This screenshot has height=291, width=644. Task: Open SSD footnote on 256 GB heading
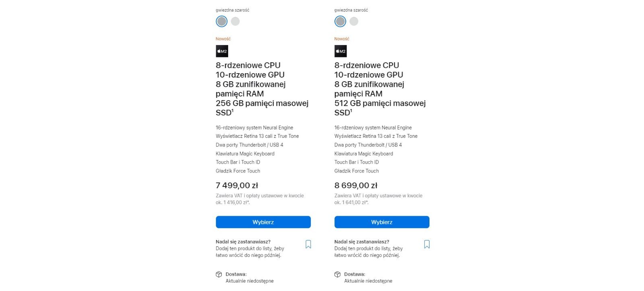pos(233,111)
